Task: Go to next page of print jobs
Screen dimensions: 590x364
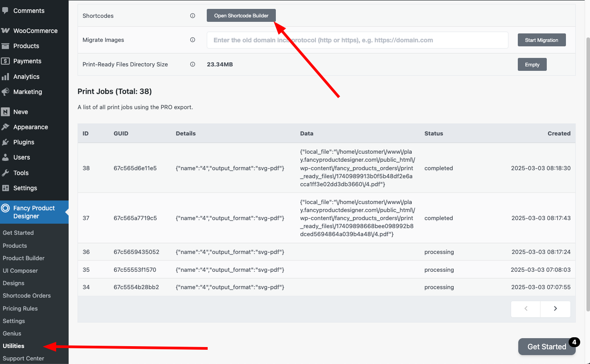Action: pyautogui.click(x=555, y=309)
